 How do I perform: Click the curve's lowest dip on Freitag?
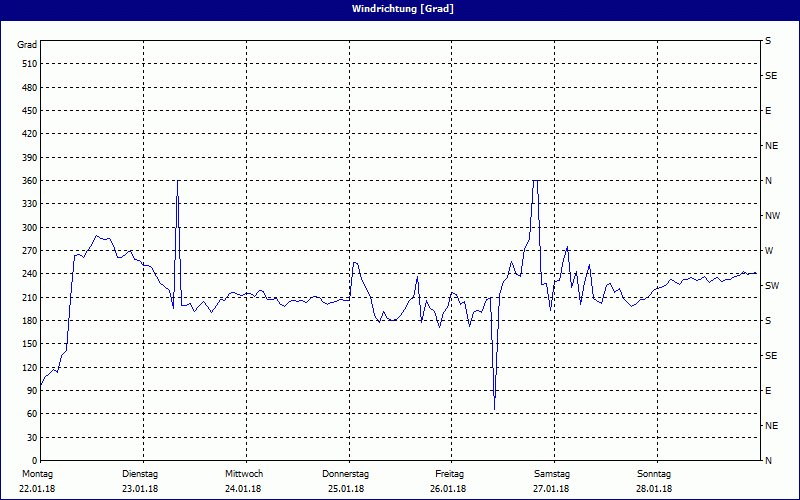click(494, 409)
